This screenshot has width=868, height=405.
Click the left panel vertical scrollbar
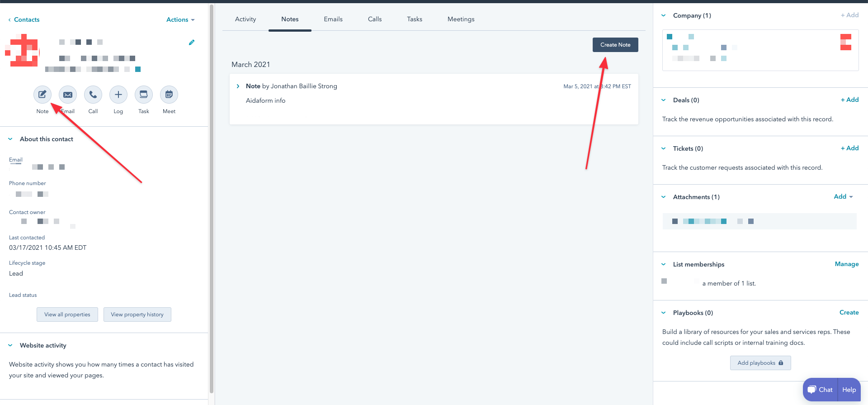[211, 199]
